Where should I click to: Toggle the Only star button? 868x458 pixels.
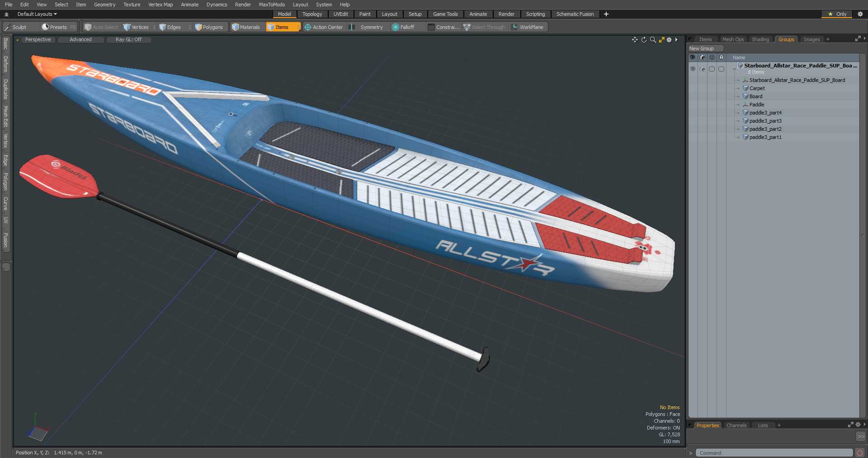coord(837,14)
